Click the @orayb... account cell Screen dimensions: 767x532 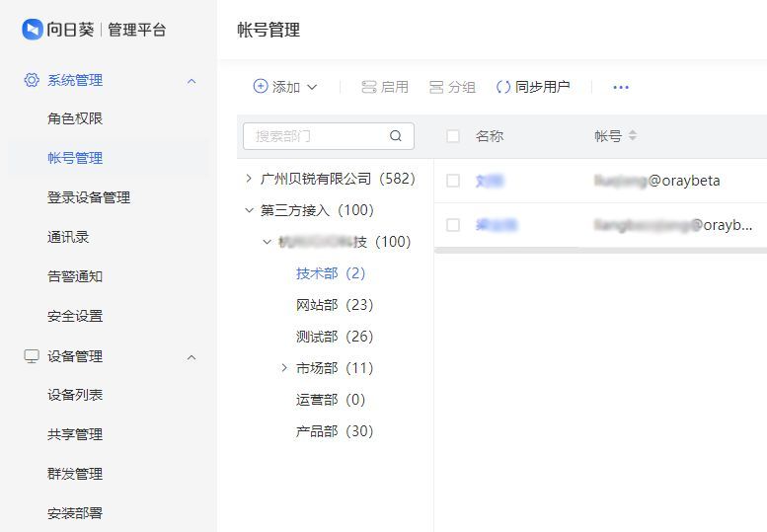coord(673,225)
